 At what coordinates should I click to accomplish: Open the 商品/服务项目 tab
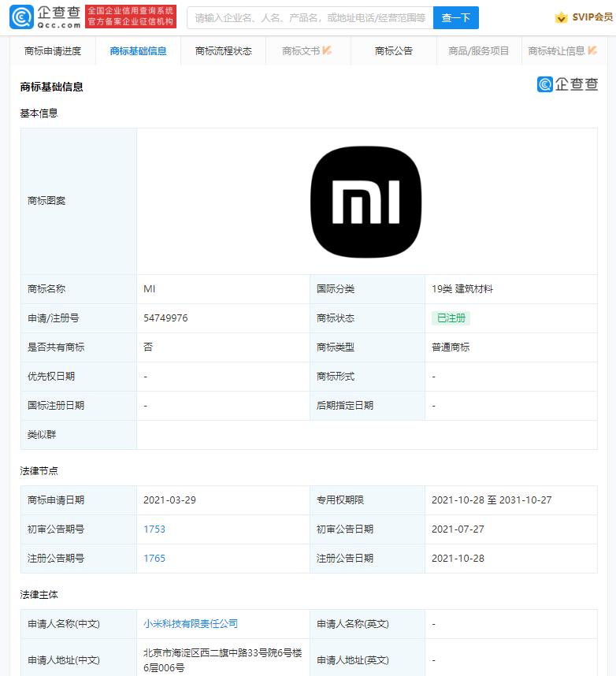tap(478, 51)
